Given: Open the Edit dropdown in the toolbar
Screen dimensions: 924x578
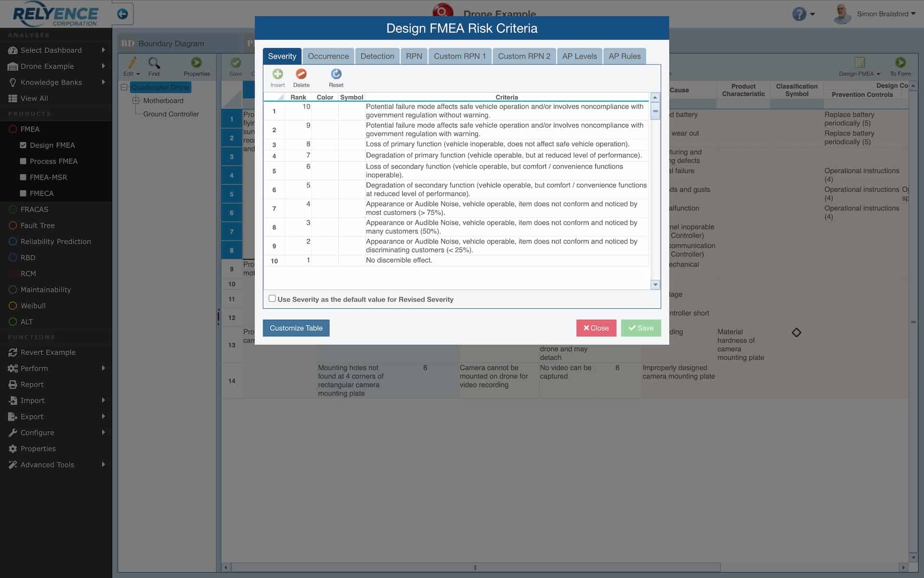Looking at the screenshot, I should pos(130,73).
